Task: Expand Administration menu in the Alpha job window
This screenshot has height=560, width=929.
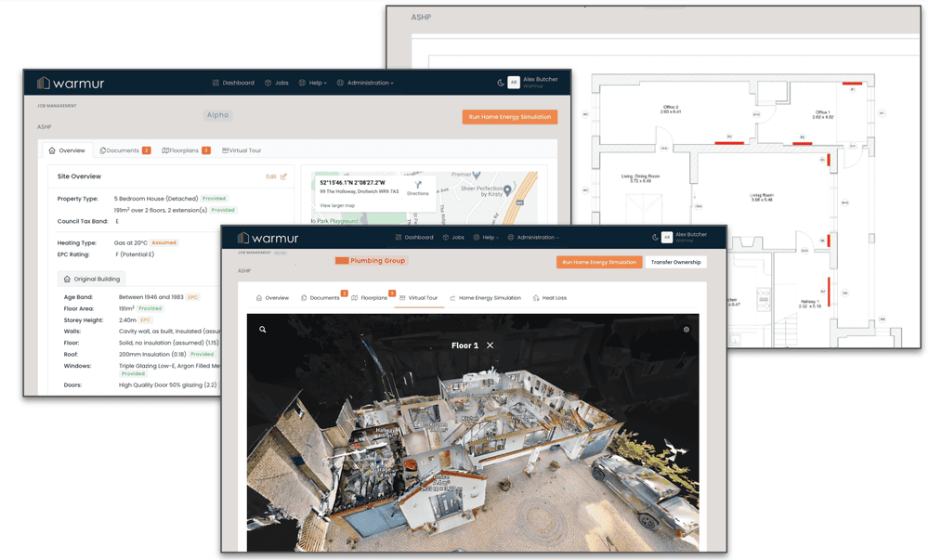Action: [365, 83]
